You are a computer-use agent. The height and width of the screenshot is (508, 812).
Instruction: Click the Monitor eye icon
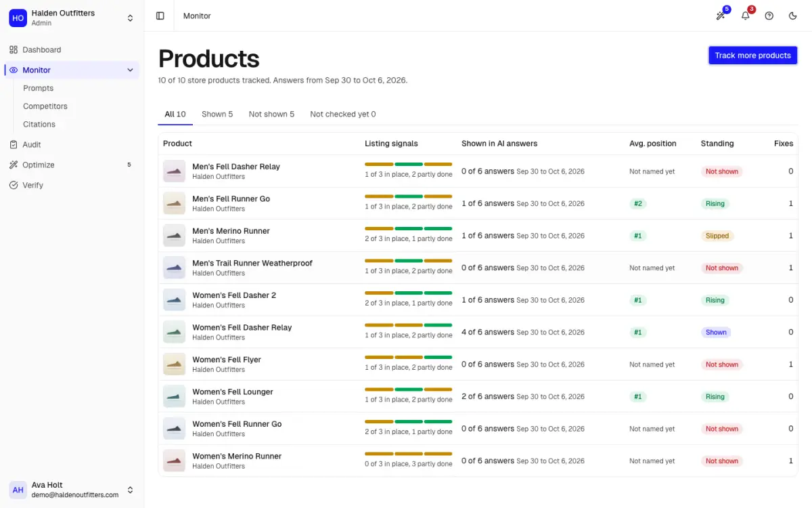click(x=14, y=70)
